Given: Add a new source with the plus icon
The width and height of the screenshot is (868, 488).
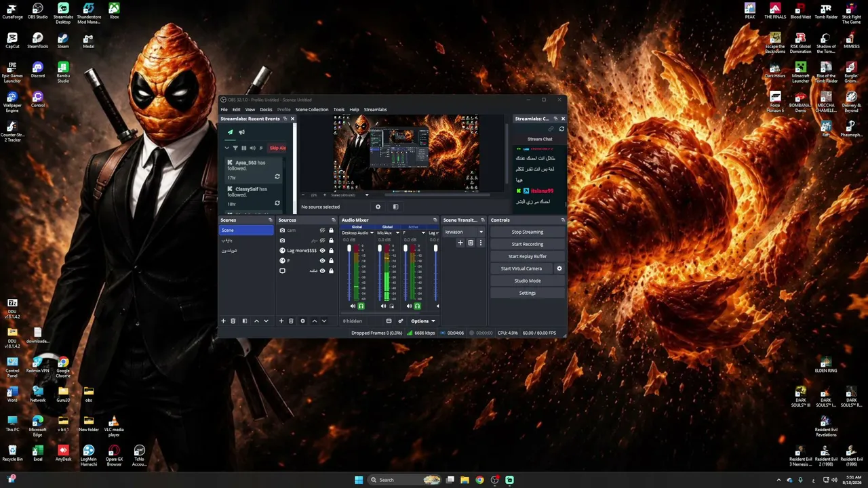Looking at the screenshot, I should point(281,321).
